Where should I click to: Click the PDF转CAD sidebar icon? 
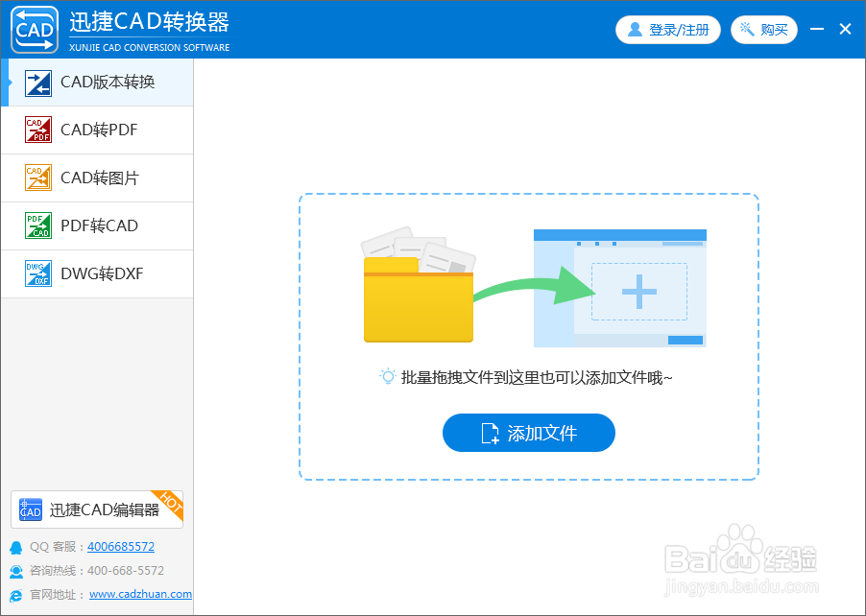38,226
